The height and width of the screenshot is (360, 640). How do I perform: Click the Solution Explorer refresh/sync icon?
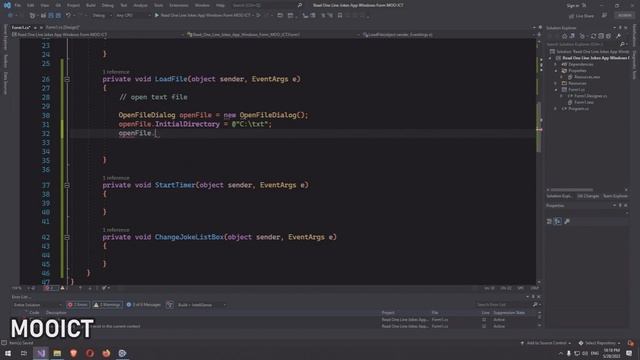593,36
